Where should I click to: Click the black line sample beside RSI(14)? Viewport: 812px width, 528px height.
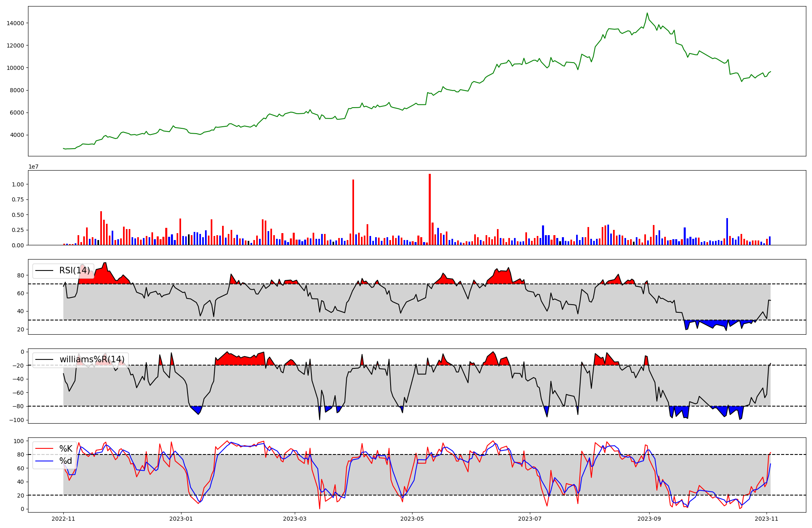tap(45, 270)
